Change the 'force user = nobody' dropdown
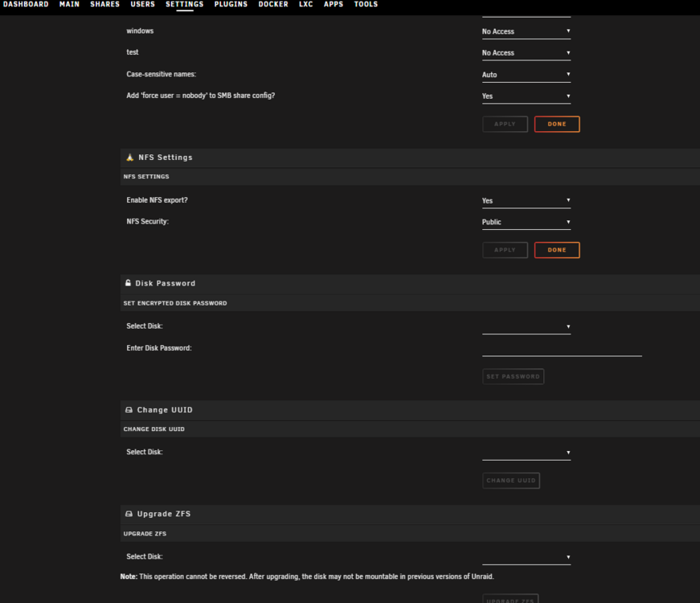This screenshot has width=700, height=603. coord(526,96)
